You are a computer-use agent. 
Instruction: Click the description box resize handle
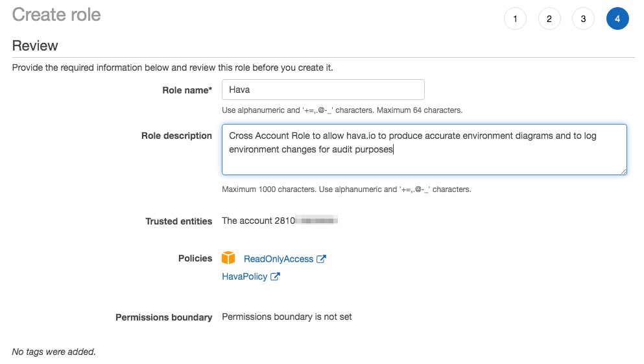623,171
